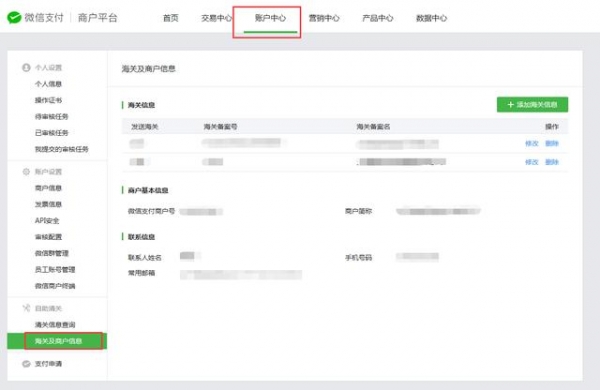Open 发票信息 in the sidebar

(x=48, y=204)
